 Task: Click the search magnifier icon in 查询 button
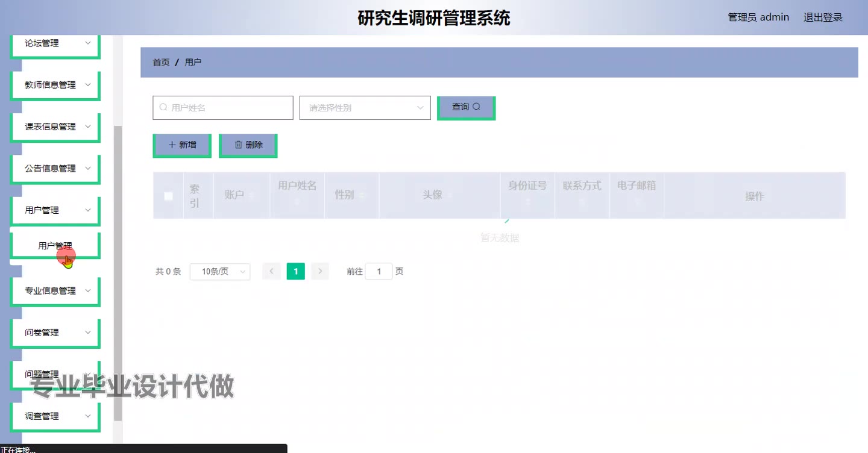476,107
